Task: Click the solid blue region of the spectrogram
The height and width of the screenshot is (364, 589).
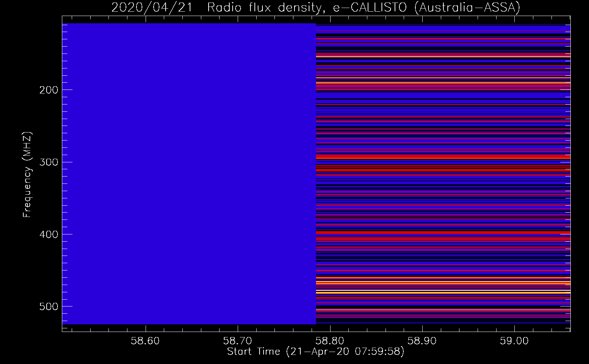Action: pos(189,174)
